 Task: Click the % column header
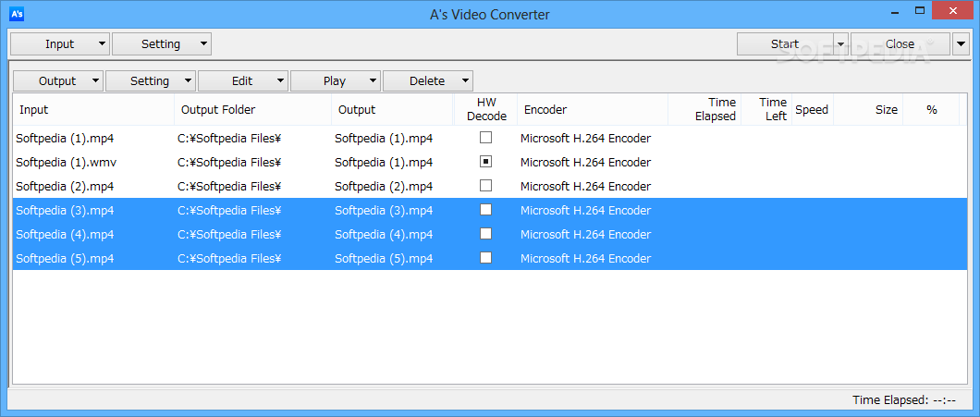931,109
